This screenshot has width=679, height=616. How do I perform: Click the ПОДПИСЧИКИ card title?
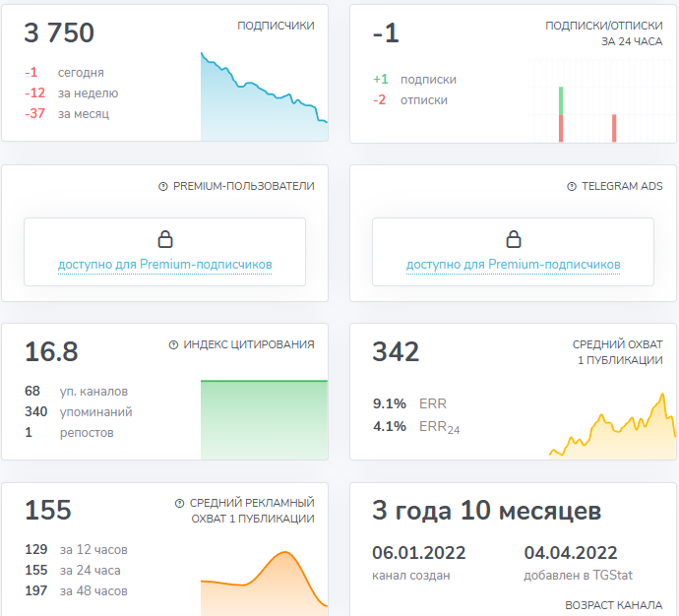tap(276, 26)
